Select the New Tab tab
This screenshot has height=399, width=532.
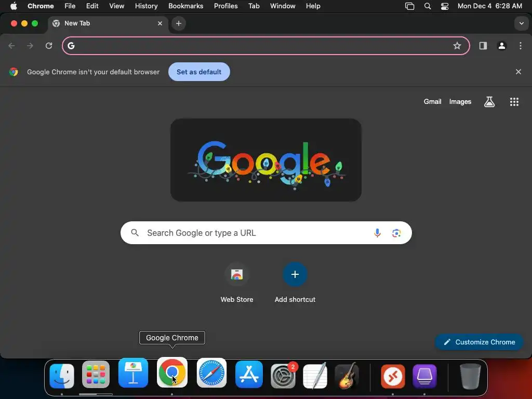point(108,23)
